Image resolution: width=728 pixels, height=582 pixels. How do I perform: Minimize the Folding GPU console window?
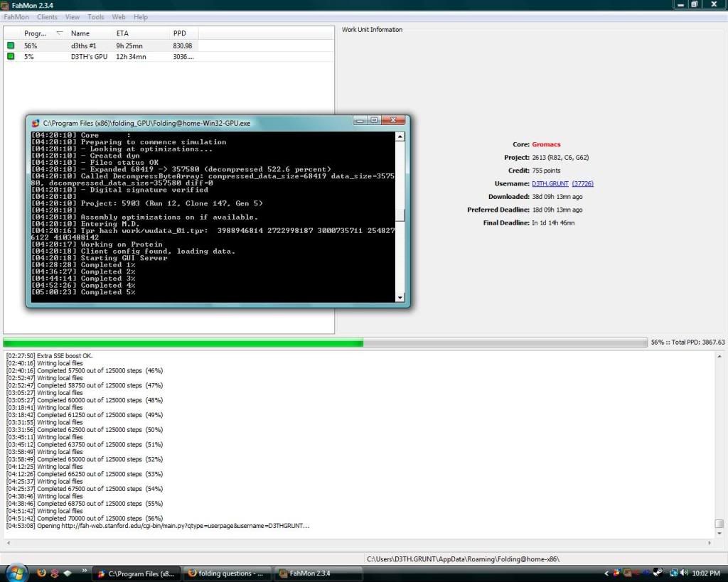coord(359,120)
